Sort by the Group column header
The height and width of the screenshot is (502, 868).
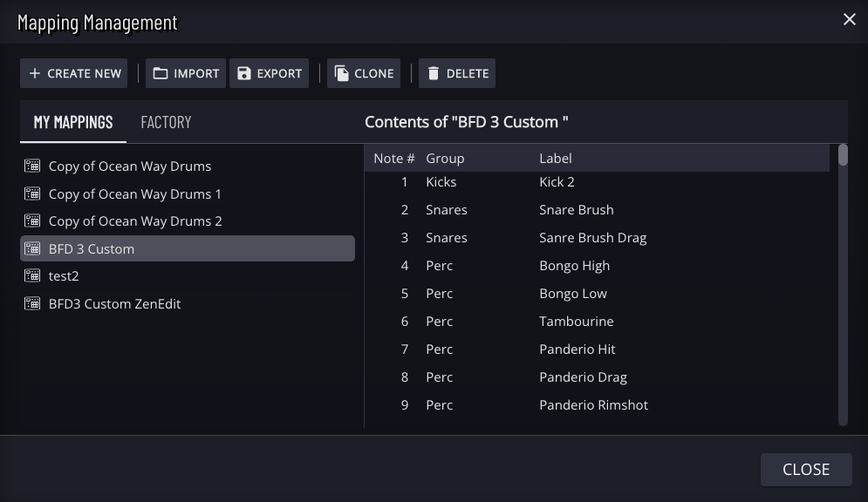[x=445, y=159]
